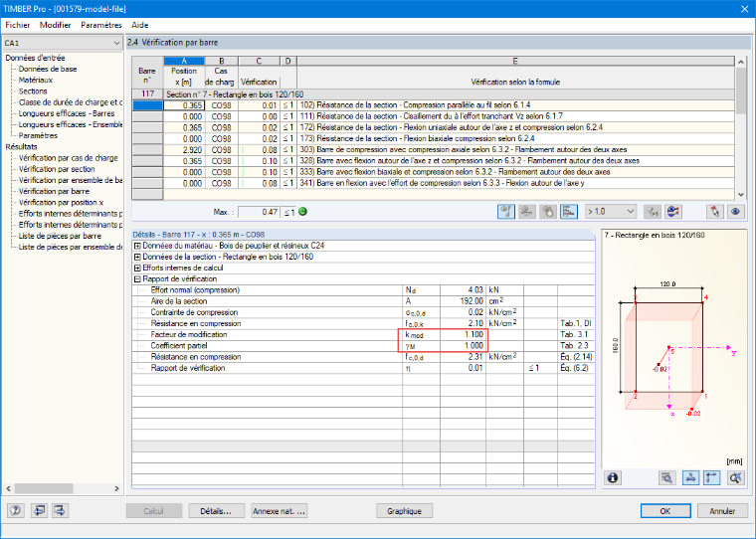Viewport: 756px width, 539px height.
Task: Open the > 1.0 ratio filter dropdown
Action: pyautogui.click(x=611, y=211)
